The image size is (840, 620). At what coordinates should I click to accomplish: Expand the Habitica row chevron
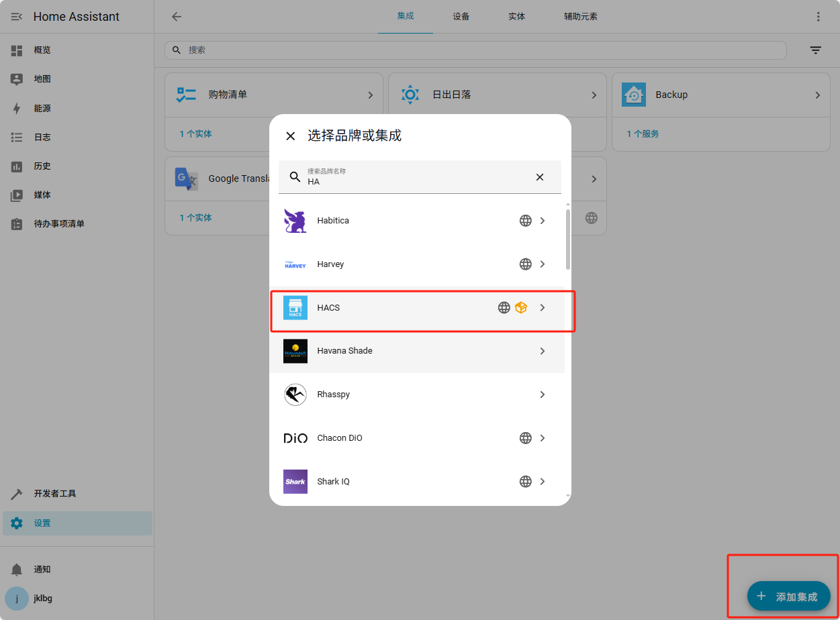tap(543, 221)
